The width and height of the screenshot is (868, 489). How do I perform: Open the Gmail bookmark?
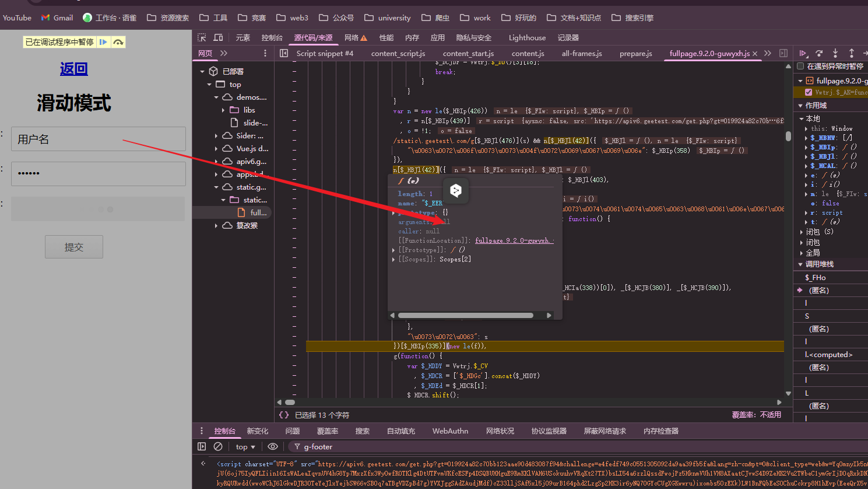(x=57, y=18)
